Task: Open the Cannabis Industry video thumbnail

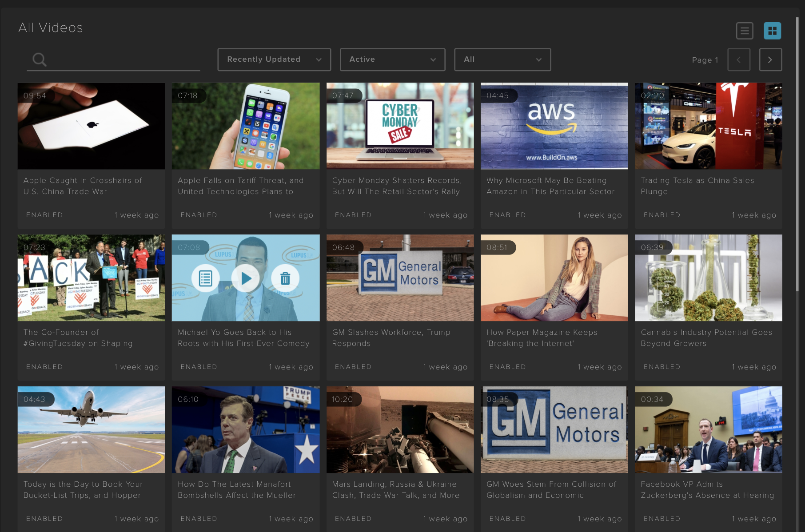Action: click(x=709, y=278)
